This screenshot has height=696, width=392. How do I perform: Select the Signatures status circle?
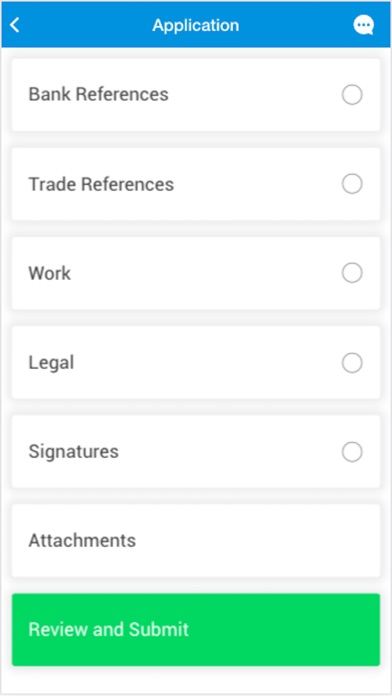[352, 452]
